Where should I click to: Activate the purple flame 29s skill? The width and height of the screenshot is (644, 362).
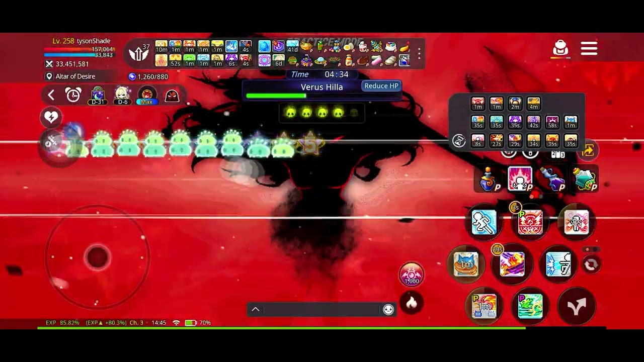512,264
